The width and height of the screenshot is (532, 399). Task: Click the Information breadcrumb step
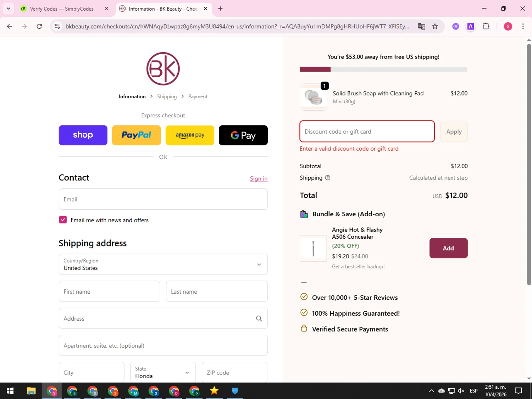click(x=132, y=96)
